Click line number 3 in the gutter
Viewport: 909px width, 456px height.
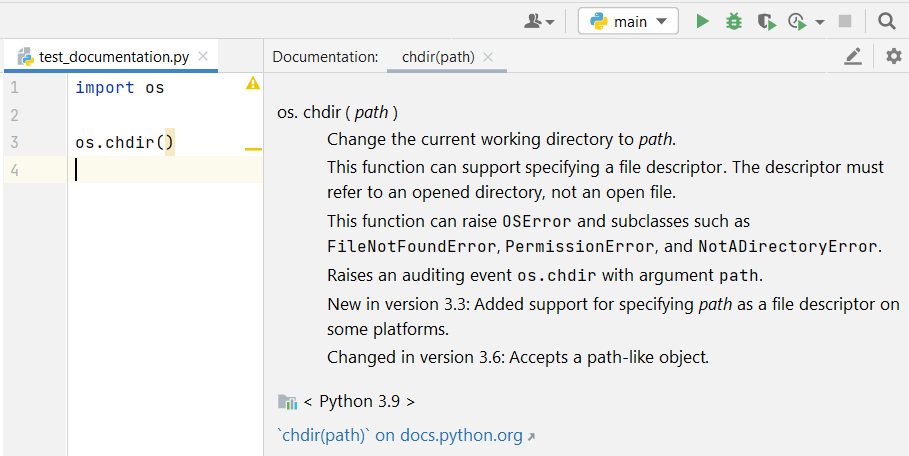(x=14, y=142)
